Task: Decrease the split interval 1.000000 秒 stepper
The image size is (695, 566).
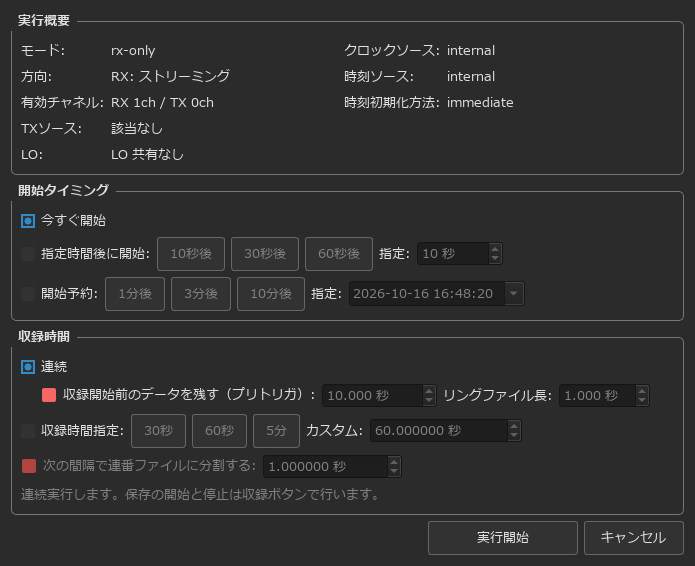Action: pos(394,472)
